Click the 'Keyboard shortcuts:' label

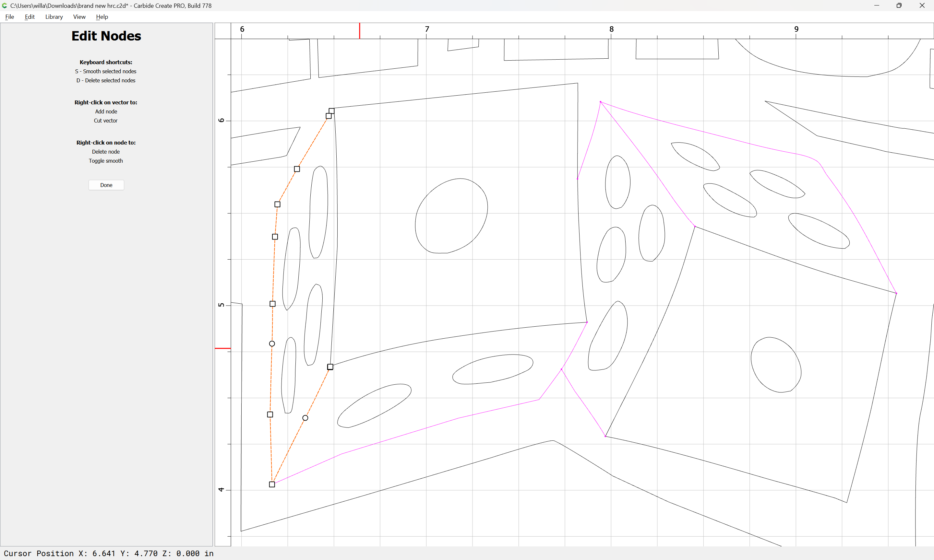[106, 62]
